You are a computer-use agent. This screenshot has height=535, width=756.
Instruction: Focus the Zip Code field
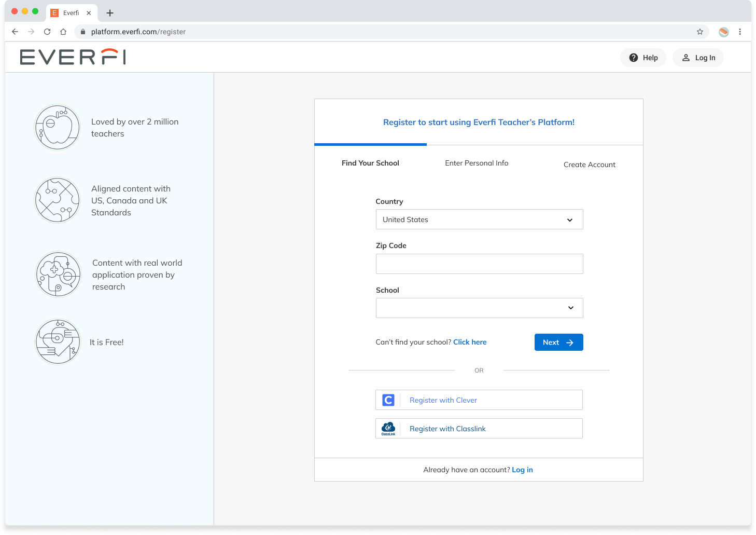(x=480, y=264)
